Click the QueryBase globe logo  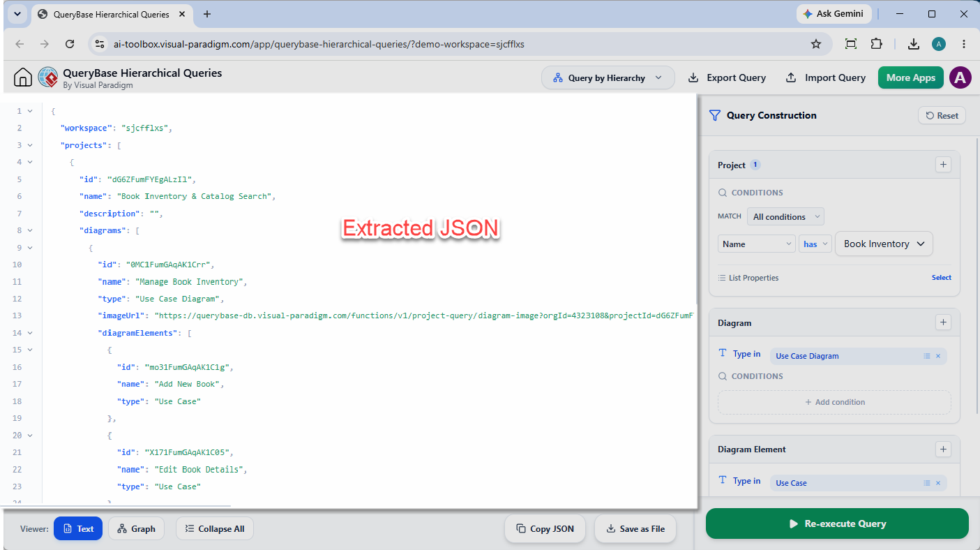[x=48, y=77]
